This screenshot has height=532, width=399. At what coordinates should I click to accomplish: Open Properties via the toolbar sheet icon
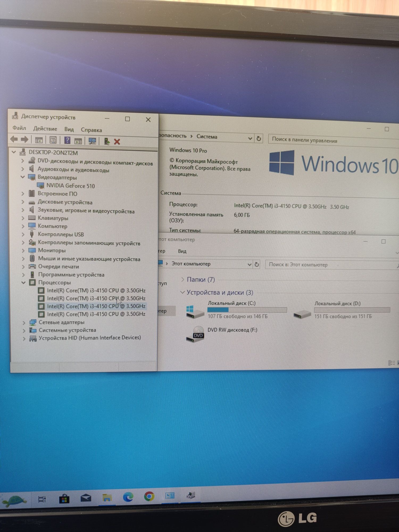click(53, 140)
